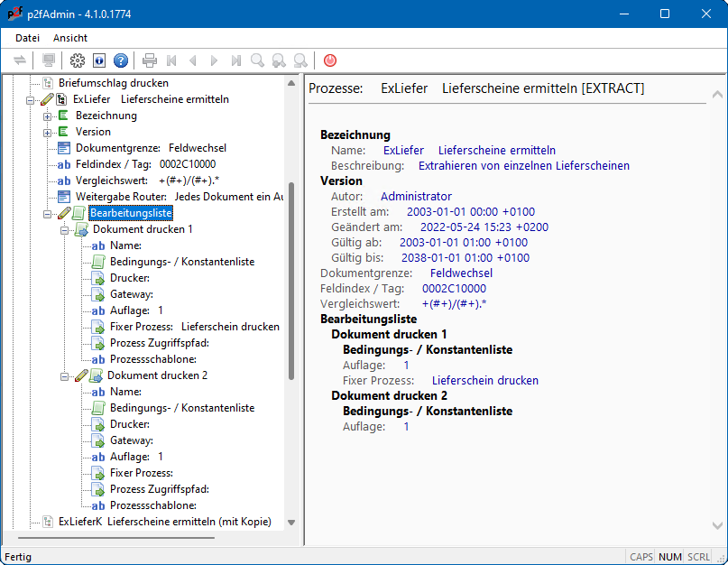Expand the Bezeichnung tree node
728x565 pixels.
(47, 116)
